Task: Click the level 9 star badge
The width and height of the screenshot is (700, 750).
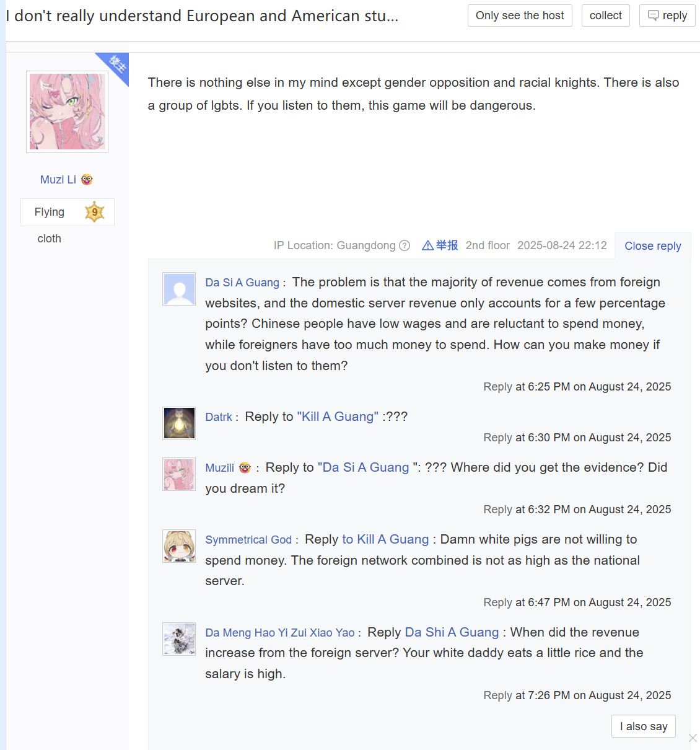Action: [95, 212]
